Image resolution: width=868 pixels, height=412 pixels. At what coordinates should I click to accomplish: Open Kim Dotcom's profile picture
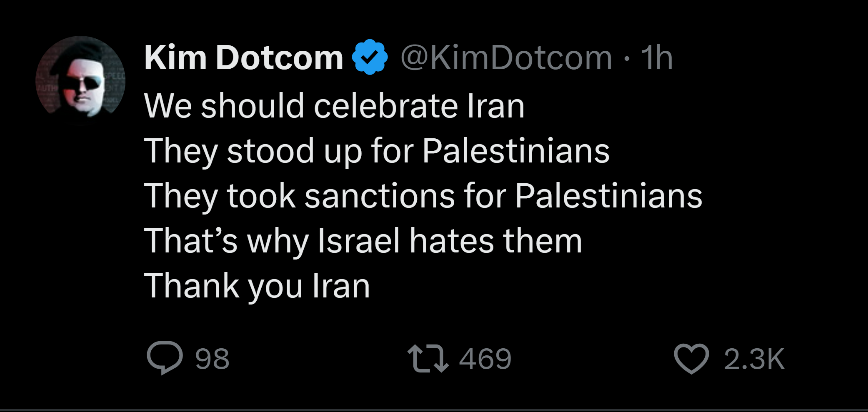pyautogui.click(x=80, y=80)
